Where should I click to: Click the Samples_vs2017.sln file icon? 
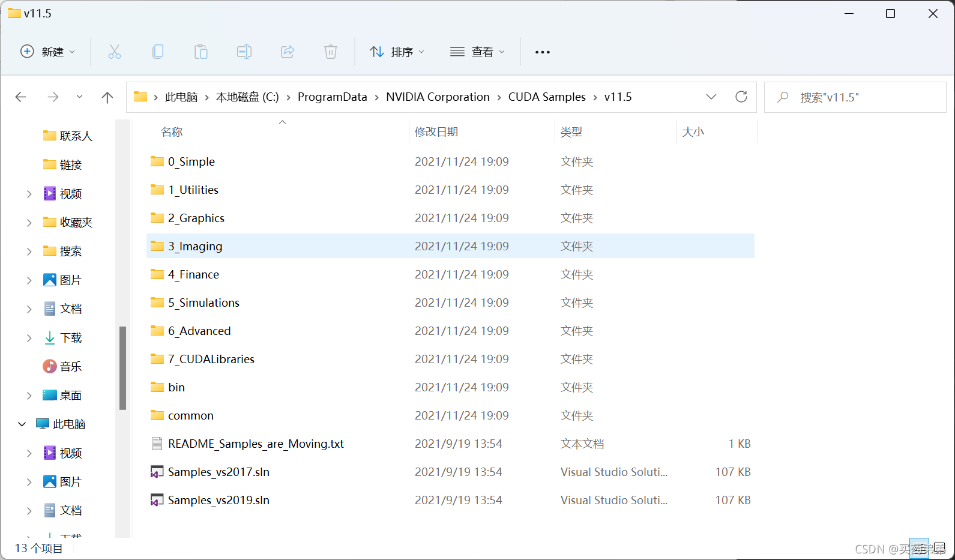[157, 472]
